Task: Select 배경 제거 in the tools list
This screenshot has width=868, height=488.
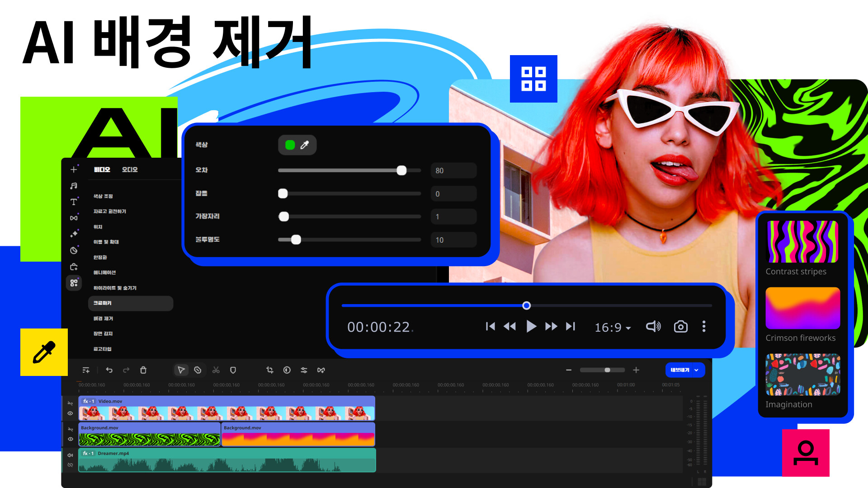Action: pyautogui.click(x=103, y=319)
